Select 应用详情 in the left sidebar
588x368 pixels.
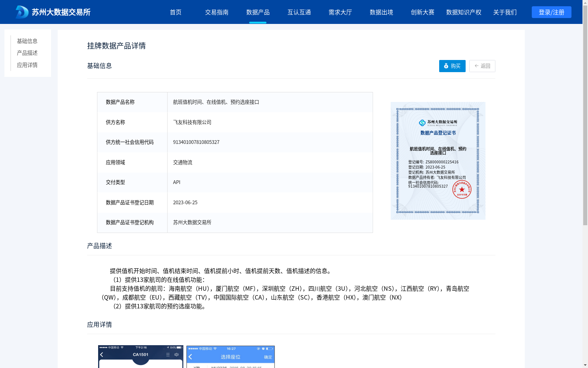26,65
